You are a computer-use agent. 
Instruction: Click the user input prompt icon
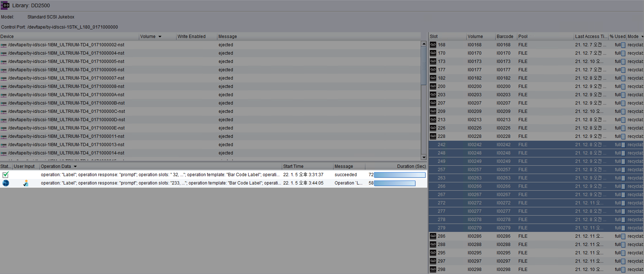pos(25,183)
